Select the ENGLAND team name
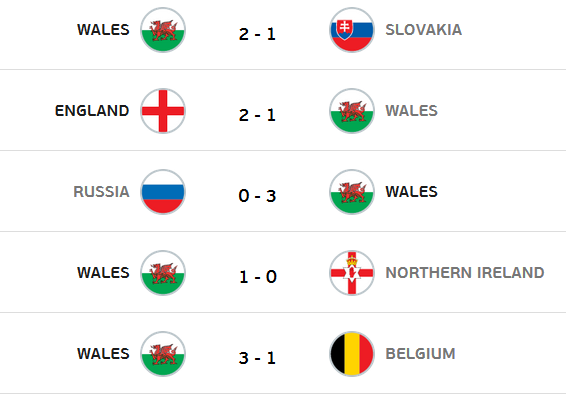This screenshot has height=401, width=566. click(x=92, y=110)
